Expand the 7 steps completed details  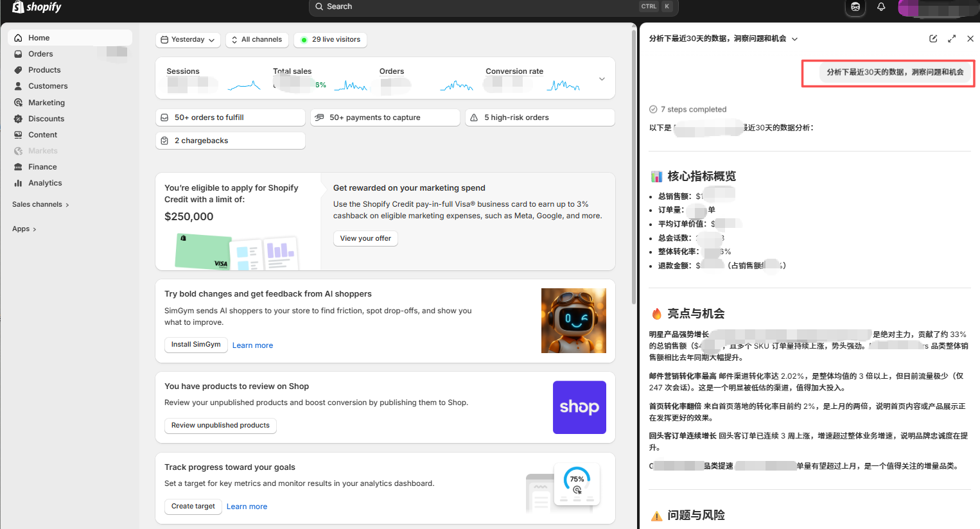click(688, 109)
